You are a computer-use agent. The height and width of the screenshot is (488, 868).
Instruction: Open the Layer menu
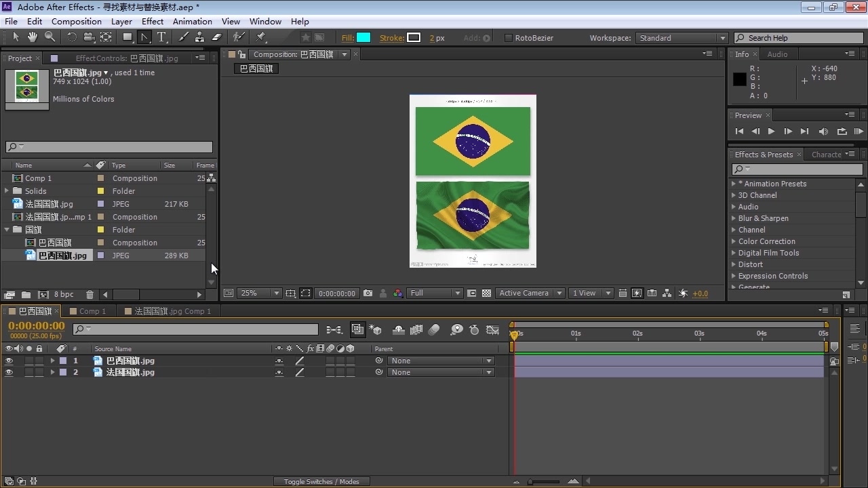pos(121,21)
